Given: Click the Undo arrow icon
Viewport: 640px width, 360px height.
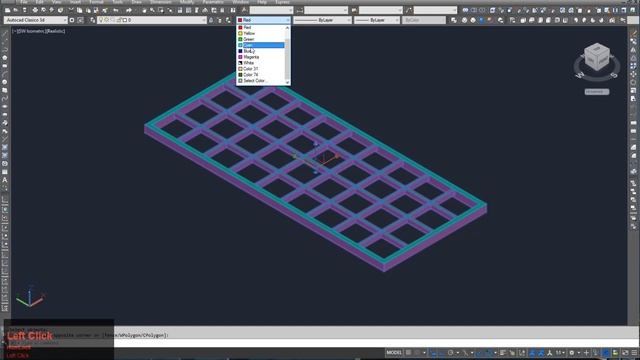Looking at the screenshot, I should click(116, 10).
